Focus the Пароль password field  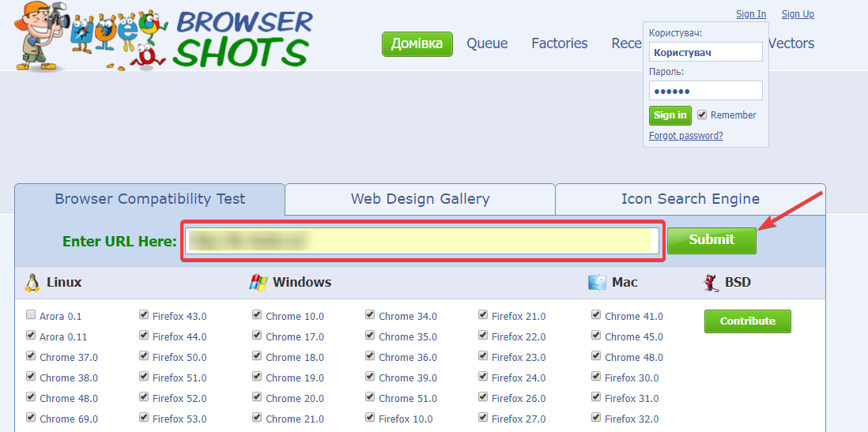coord(705,91)
